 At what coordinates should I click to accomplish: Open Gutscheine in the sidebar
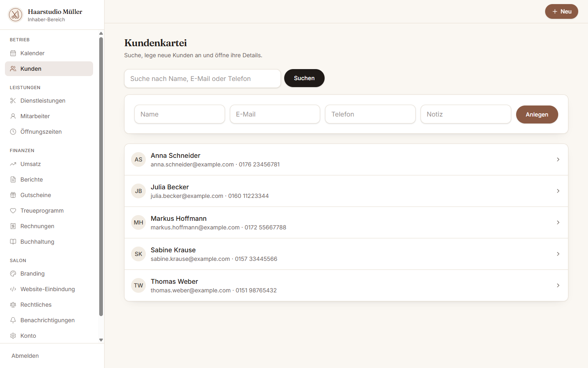point(49,195)
